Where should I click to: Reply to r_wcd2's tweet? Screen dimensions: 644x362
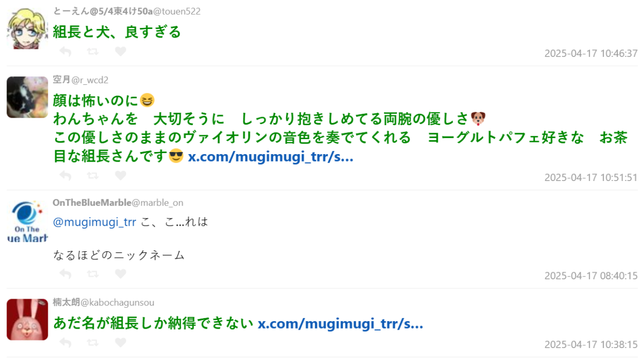[x=65, y=176]
